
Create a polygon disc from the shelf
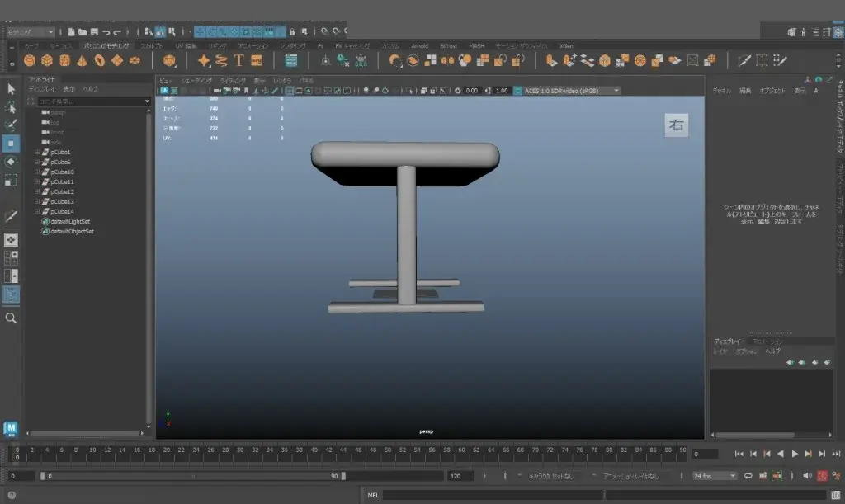pos(135,61)
